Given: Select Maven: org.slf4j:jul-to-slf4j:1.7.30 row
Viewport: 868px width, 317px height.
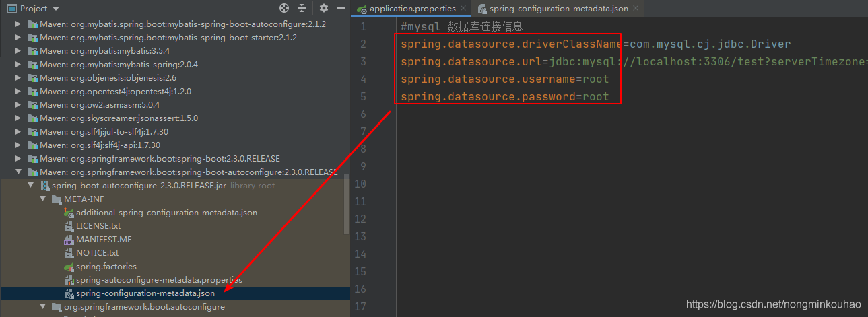Looking at the screenshot, I should [x=175, y=131].
